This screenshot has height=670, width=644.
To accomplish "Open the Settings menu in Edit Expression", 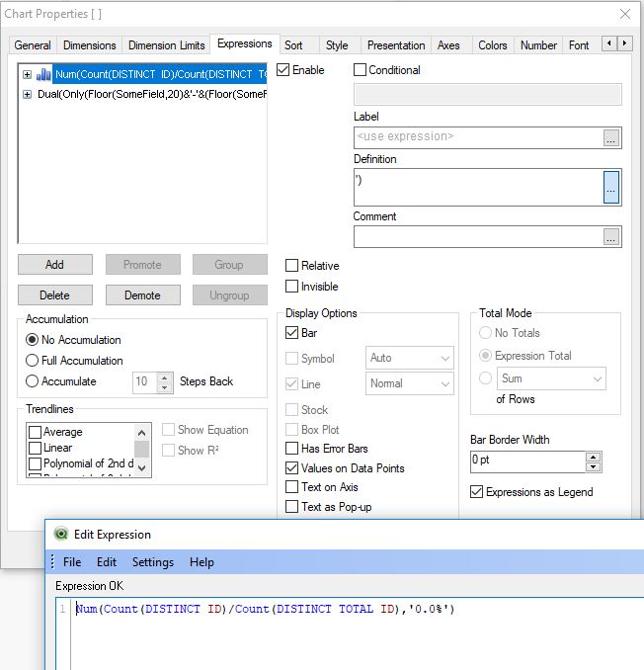I will [x=152, y=562].
